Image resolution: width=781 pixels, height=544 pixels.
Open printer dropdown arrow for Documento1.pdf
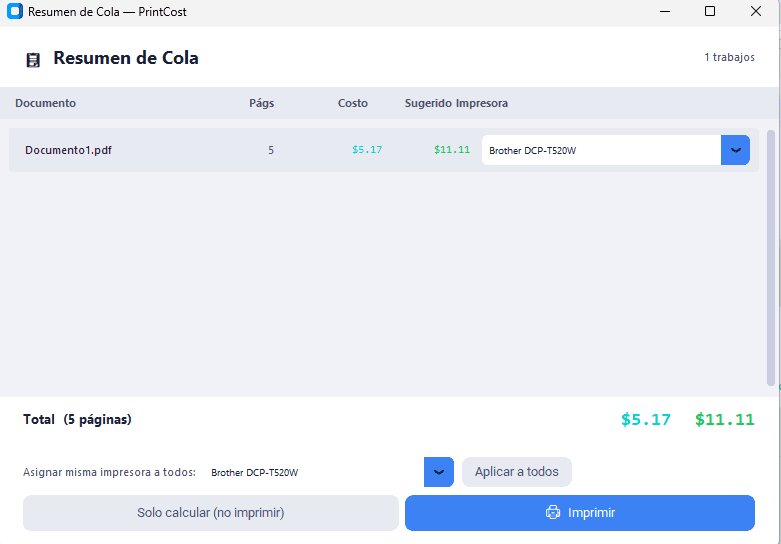pyautogui.click(x=735, y=150)
